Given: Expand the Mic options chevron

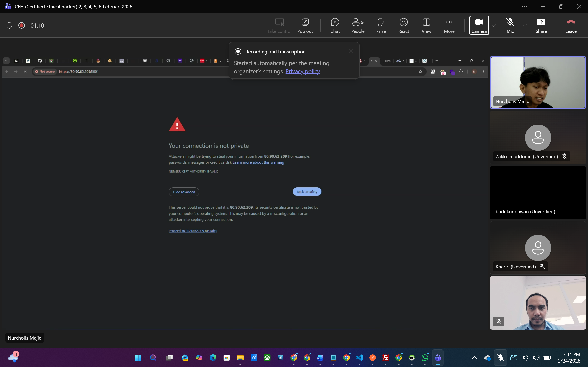Looking at the screenshot, I should (525, 26).
